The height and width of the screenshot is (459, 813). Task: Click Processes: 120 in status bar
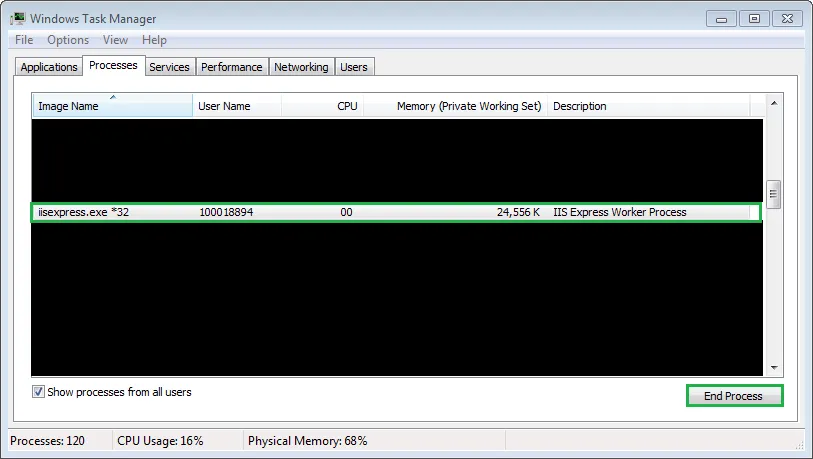point(47,441)
